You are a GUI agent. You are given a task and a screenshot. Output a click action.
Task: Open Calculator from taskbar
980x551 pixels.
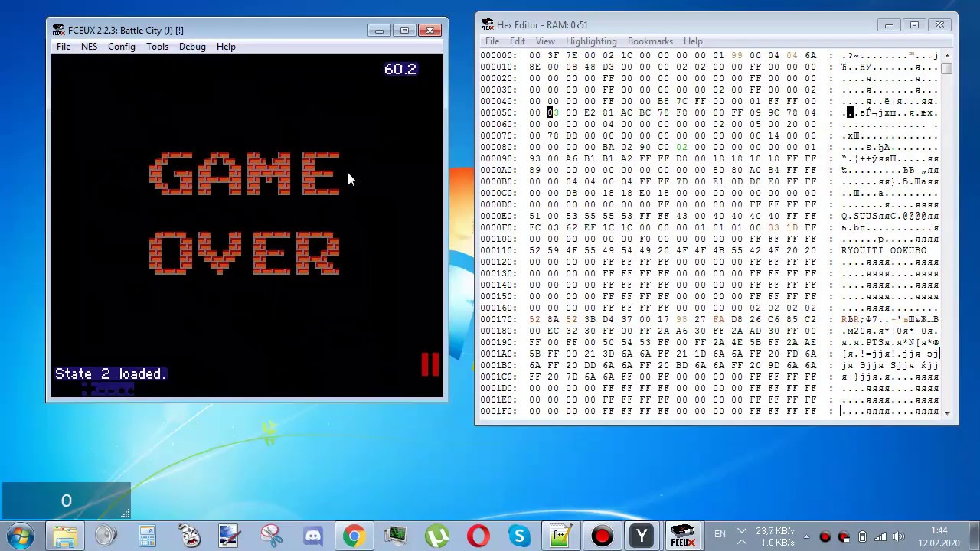coord(147,536)
